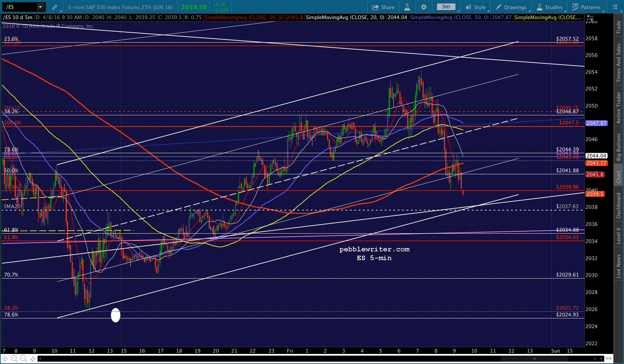Open chart settings gear icon
The height and width of the screenshot is (364, 624).
click(424, 7)
